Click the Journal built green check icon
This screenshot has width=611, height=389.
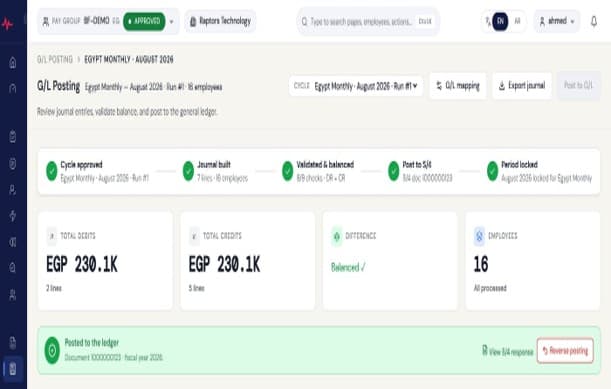click(x=188, y=171)
